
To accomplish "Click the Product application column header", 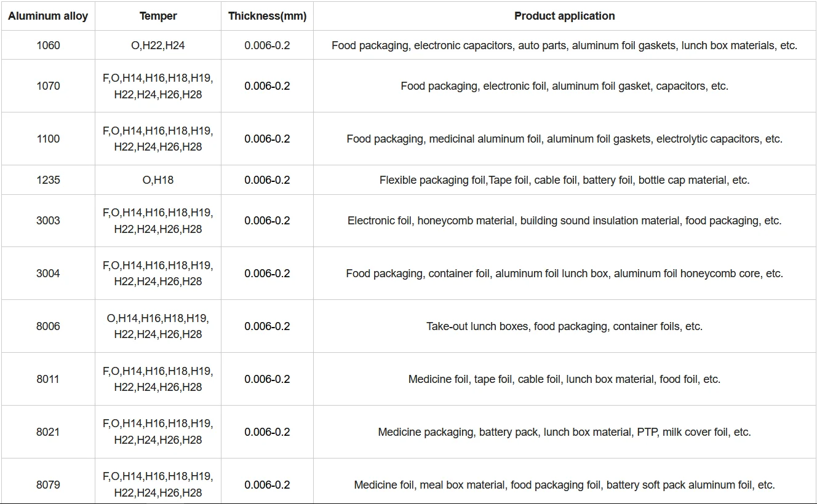I will [x=564, y=16].
